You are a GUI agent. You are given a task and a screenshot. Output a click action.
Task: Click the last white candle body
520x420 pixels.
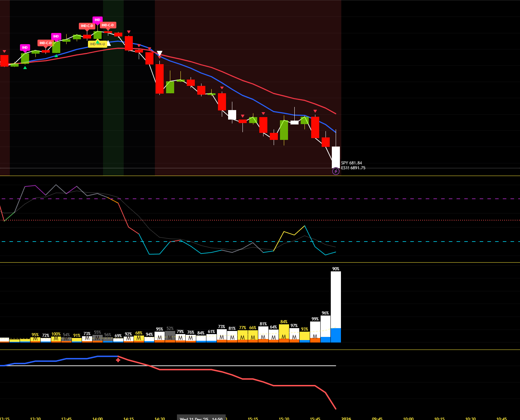(x=336, y=157)
